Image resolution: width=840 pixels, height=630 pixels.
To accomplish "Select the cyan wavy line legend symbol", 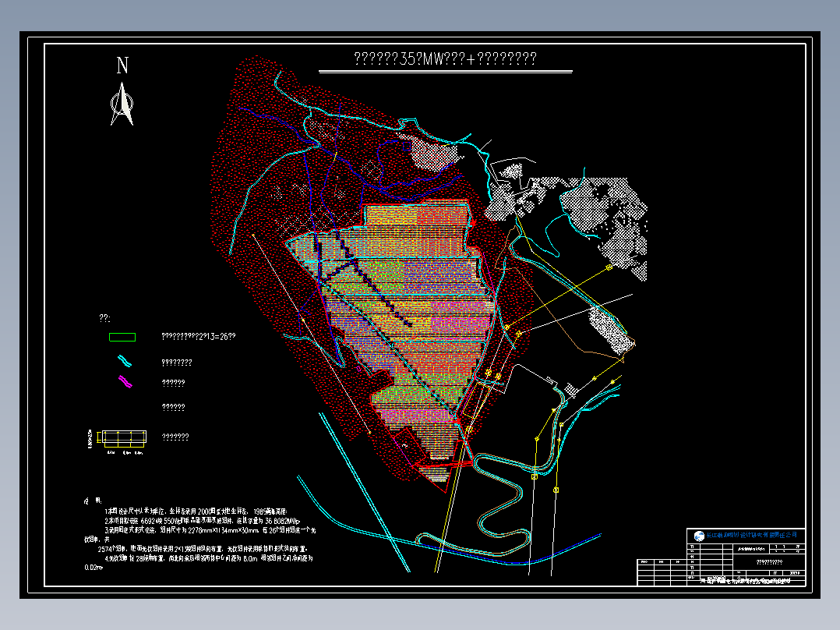I will pyautogui.click(x=125, y=361).
